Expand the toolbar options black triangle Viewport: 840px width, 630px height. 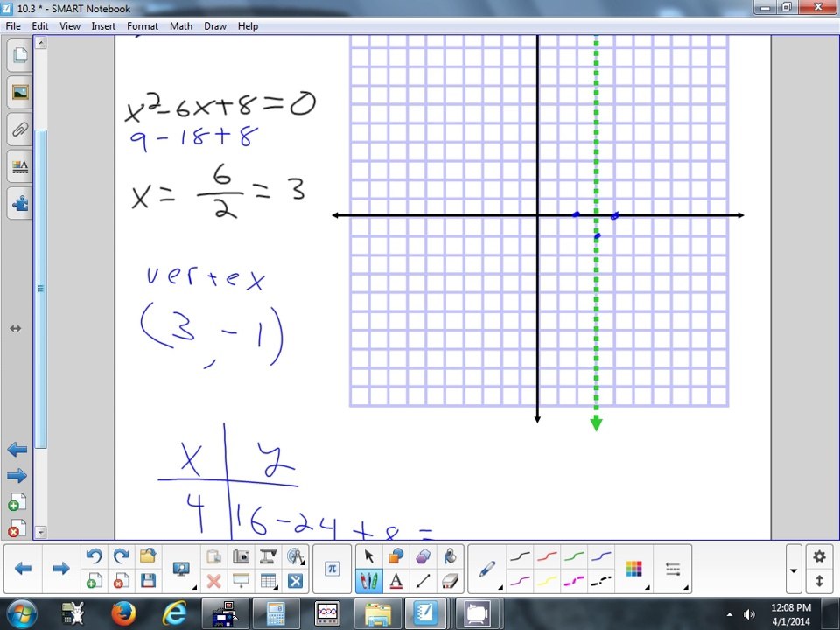(794, 570)
